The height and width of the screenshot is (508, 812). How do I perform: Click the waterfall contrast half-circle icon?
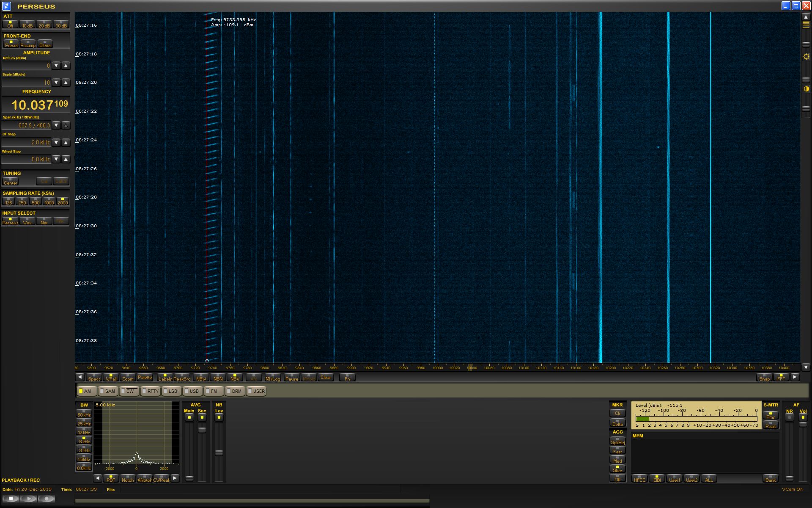click(806, 89)
